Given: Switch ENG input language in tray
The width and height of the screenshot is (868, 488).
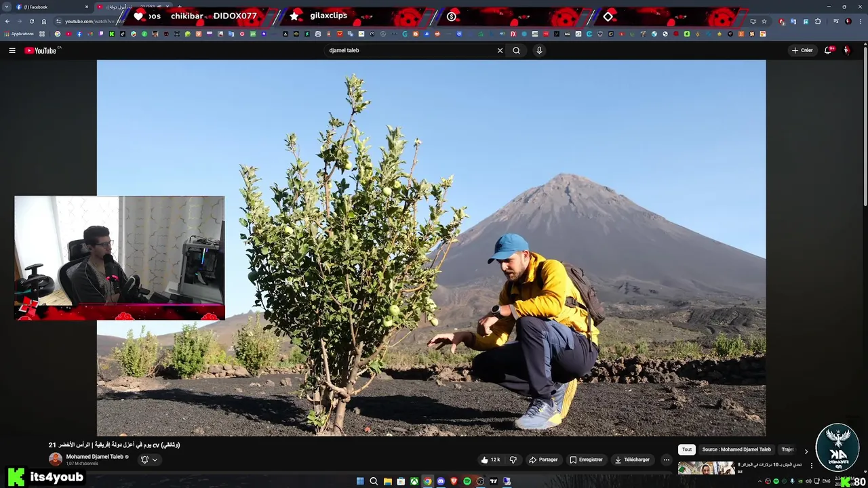Looking at the screenshot, I should click(x=827, y=481).
